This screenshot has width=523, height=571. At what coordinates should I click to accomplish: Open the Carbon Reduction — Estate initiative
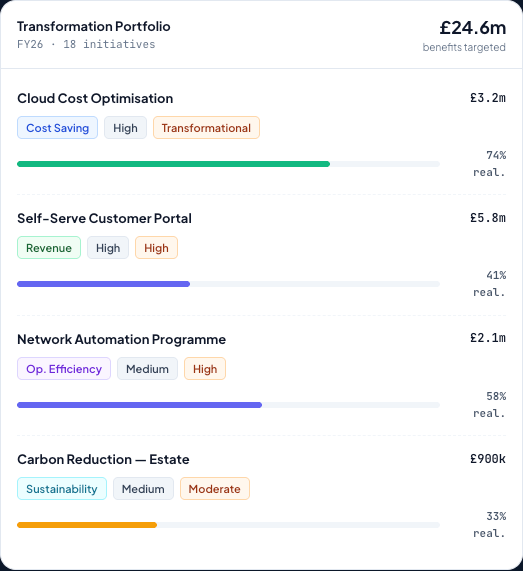click(x=103, y=460)
